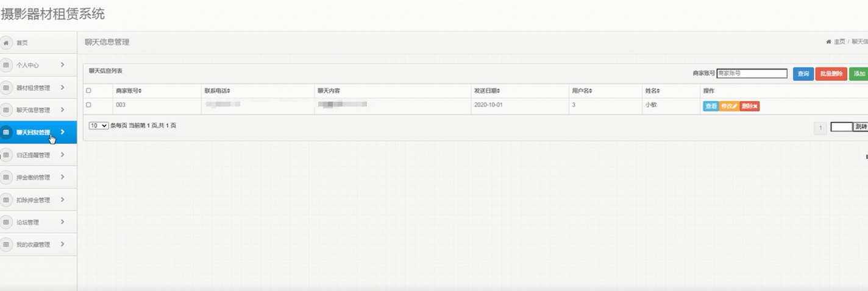This screenshot has height=291, width=868.
Task: Expand 论坛管理 using its chevron arrow
Action: tap(62, 222)
